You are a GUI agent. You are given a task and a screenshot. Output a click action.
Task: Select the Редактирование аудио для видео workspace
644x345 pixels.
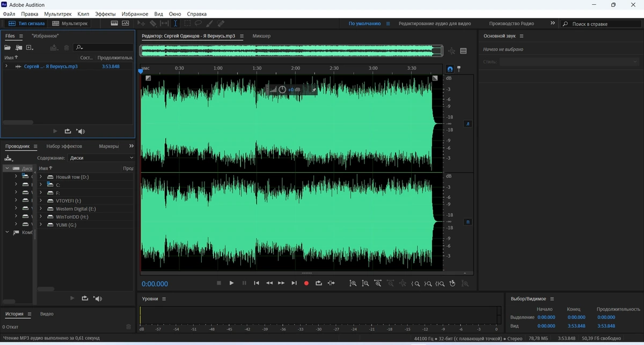coord(435,24)
